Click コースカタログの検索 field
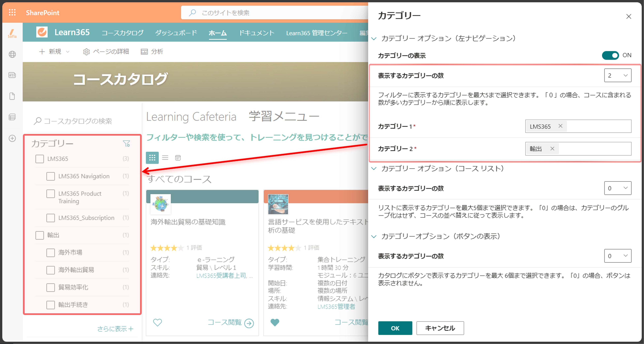 click(82, 121)
